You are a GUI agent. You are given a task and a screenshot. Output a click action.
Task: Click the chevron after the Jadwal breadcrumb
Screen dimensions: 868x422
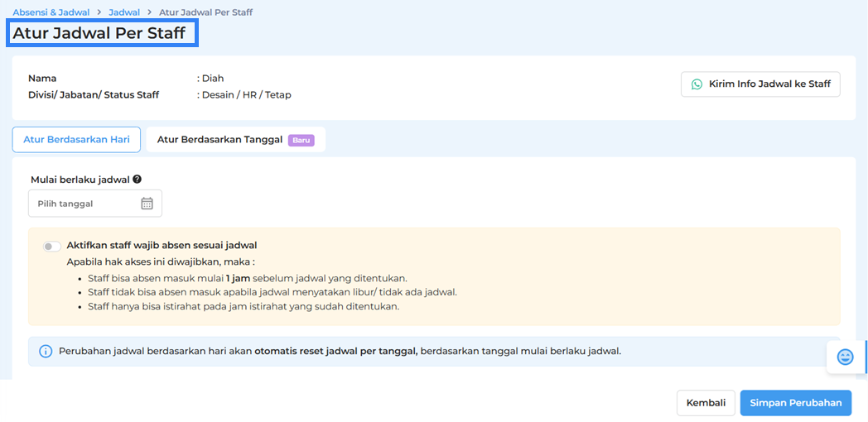(x=148, y=13)
